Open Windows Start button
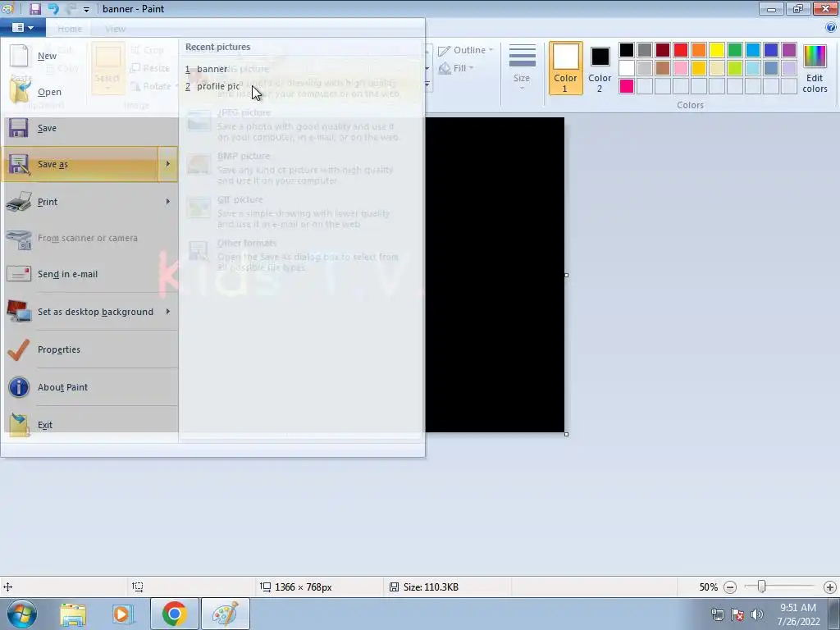 pyautogui.click(x=21, y=614)
